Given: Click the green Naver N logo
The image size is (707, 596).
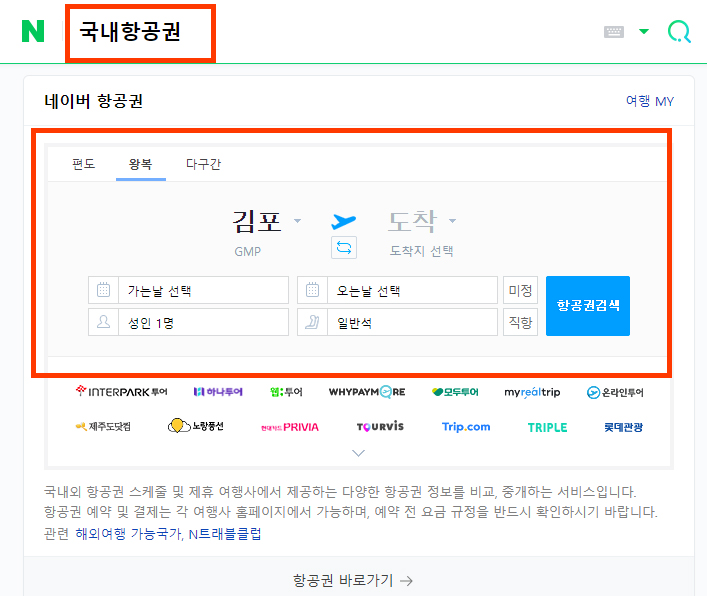Looking at the screenshot, I should pos(33,31).
